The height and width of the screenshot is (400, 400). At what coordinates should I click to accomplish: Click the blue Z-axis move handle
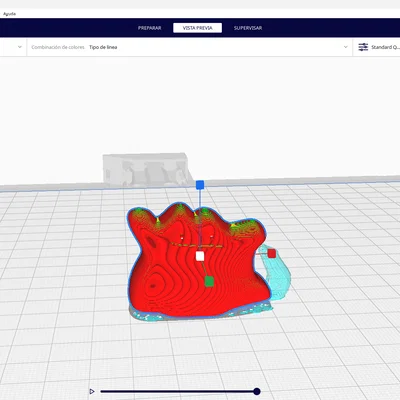click(x=200, y=185)
